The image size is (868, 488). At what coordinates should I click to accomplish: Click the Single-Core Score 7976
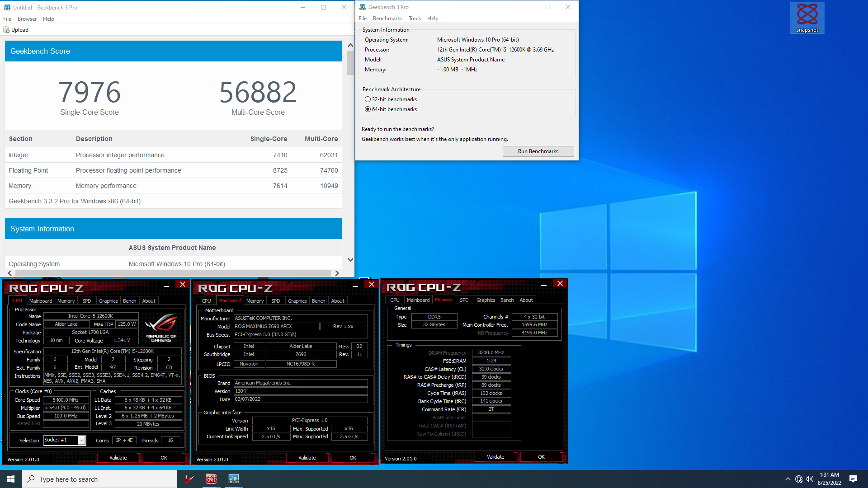(x=90, y=92)
